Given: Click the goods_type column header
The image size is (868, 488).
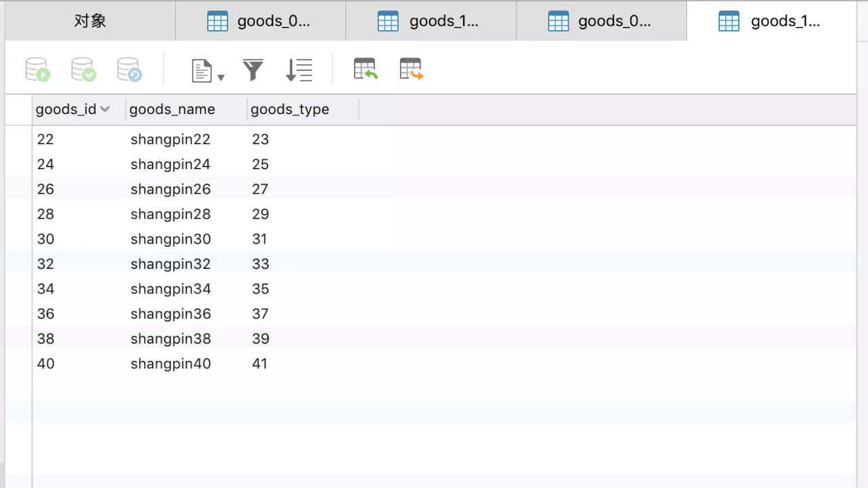Looking at the screenshot, I should click(290, 110).
